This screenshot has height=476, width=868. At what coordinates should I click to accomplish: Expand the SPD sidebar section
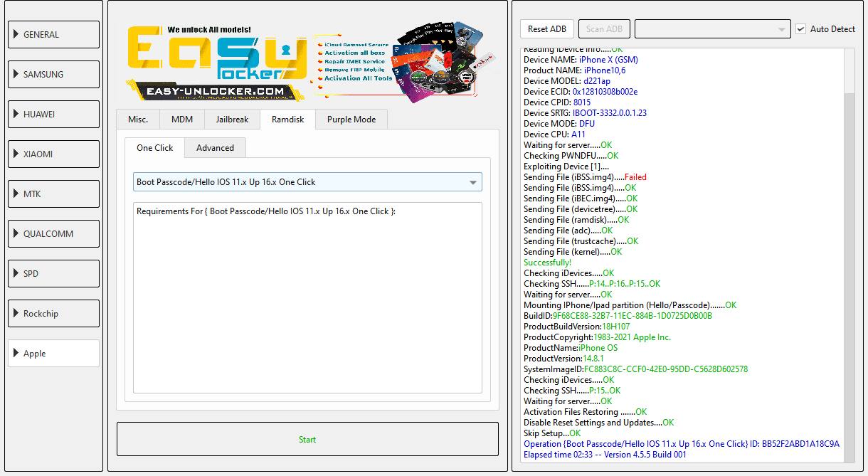(53, 273)
